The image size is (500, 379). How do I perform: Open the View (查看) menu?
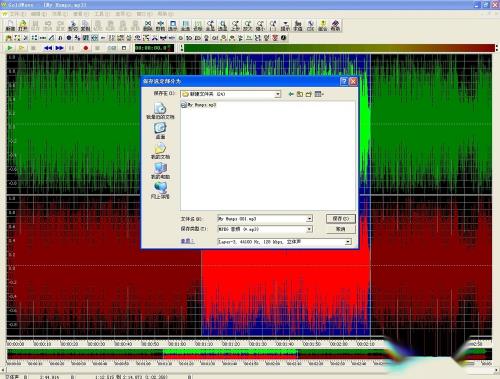[81, 14]
